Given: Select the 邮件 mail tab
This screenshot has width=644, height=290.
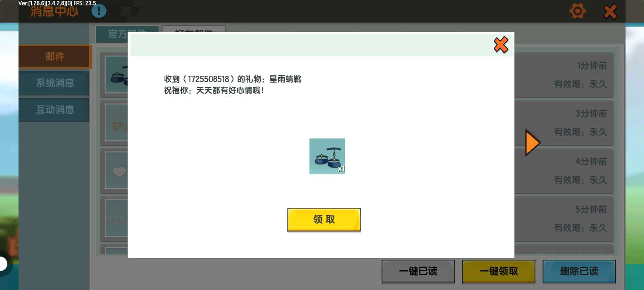Looking at the screenshot, I should [x=55, y=56].
